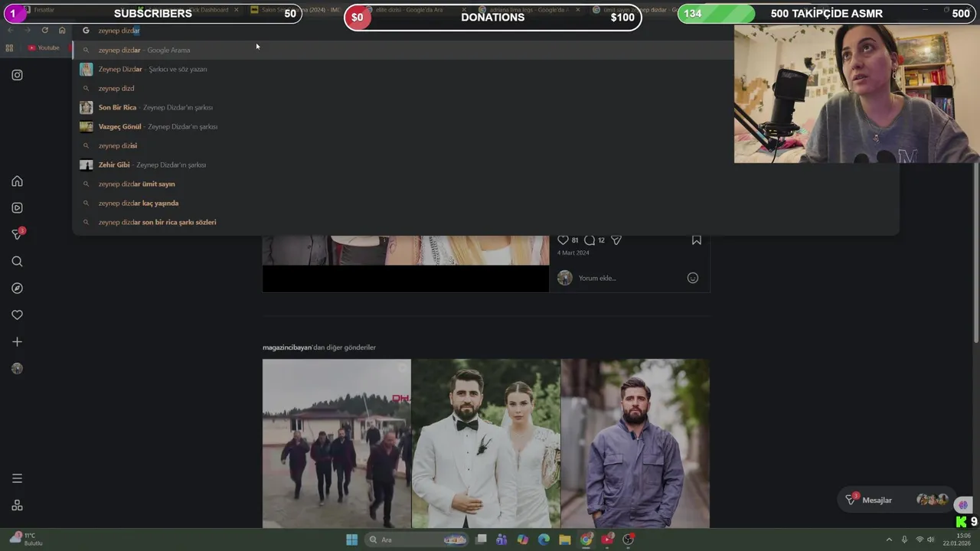Switch to 'adriana lima legs' tab
This screenshot has width=980, height=551.
[528, 10]
